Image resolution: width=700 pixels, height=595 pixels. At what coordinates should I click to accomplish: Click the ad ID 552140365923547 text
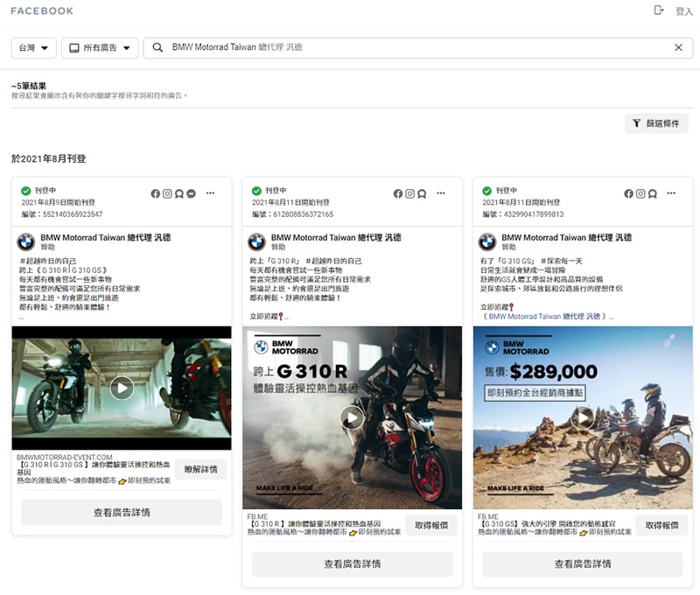(x=73, y=214)
